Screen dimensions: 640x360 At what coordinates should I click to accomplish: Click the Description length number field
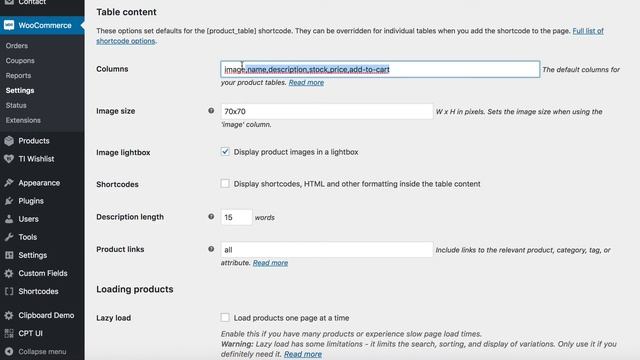click(236, 217)
